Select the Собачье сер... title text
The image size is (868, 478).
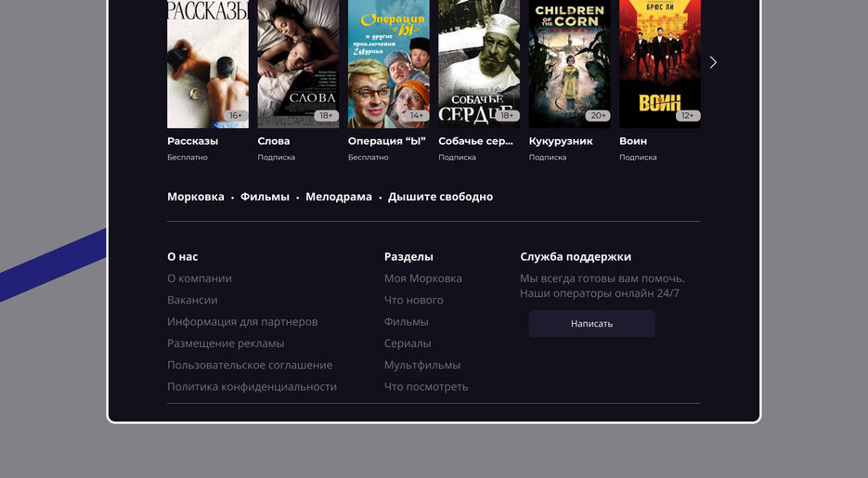tap(476, 141)
